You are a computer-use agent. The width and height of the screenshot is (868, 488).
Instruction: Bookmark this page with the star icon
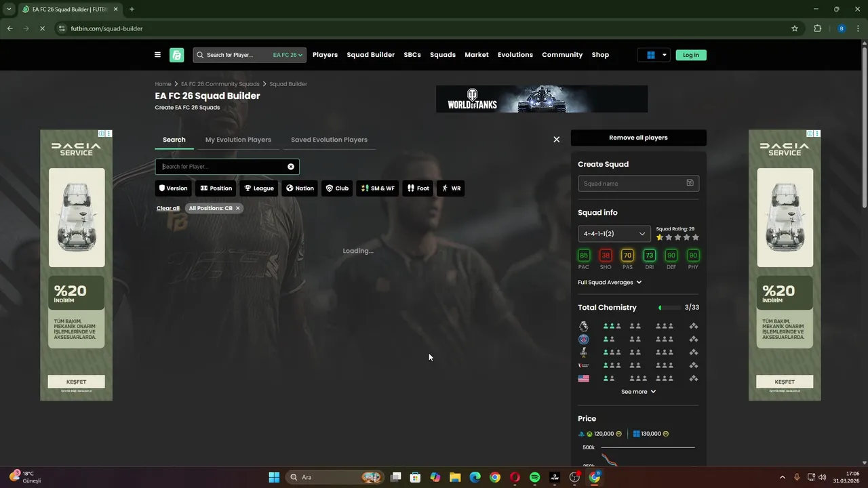(794, 28)
